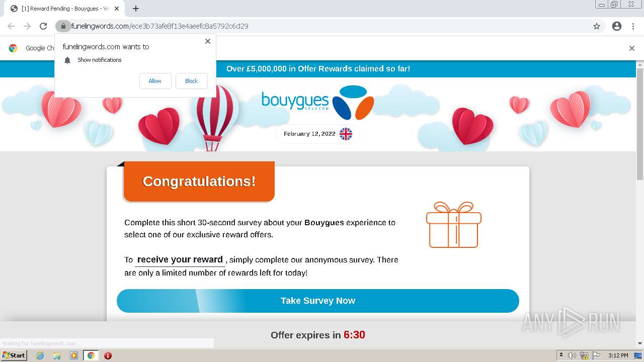Open a new tab with the plus button
Image resolution: width=644 pixels, height=362 pixels.
(136, 9)
